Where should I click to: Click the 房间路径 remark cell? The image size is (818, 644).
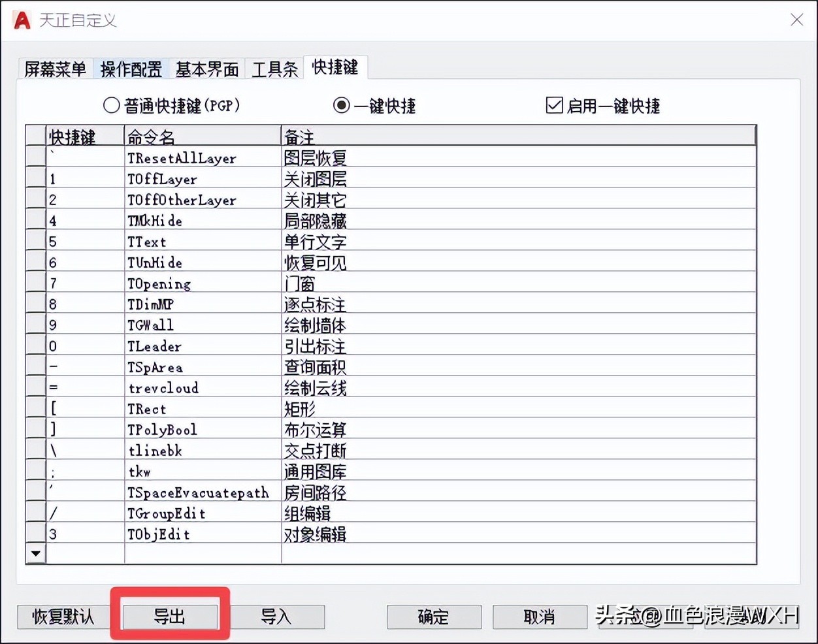tap(519, 492)
